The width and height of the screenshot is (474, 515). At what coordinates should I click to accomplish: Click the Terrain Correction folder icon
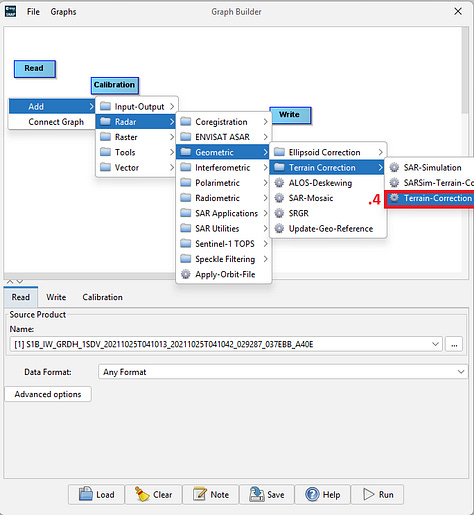tap(279, 167)
